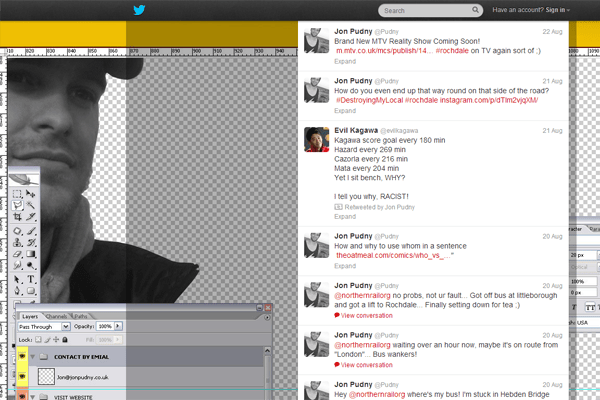Image resolution: width=600 pixels, height=400 pixels.
Task: Select the Pen tool
Action: [17, 291]
